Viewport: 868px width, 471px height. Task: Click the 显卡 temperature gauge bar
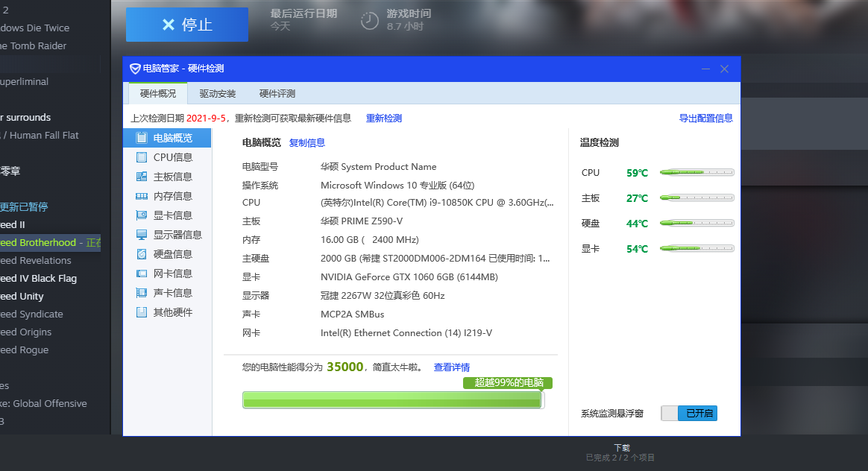pos(697,249)
